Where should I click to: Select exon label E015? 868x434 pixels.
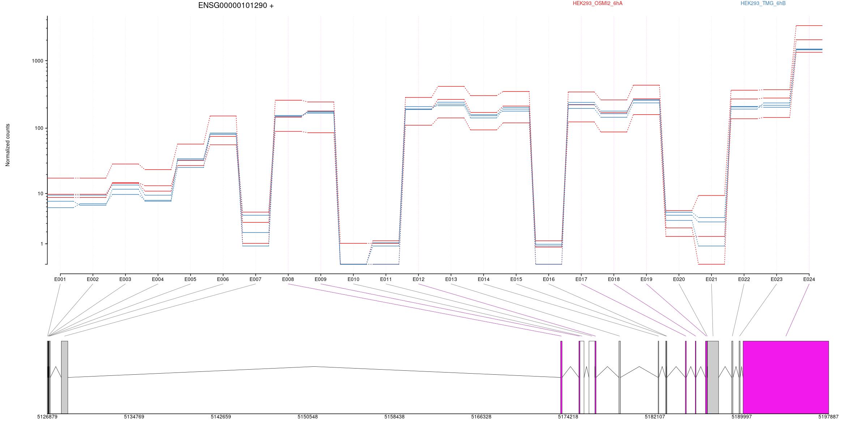pyautogui.click(x=516, y=279)
